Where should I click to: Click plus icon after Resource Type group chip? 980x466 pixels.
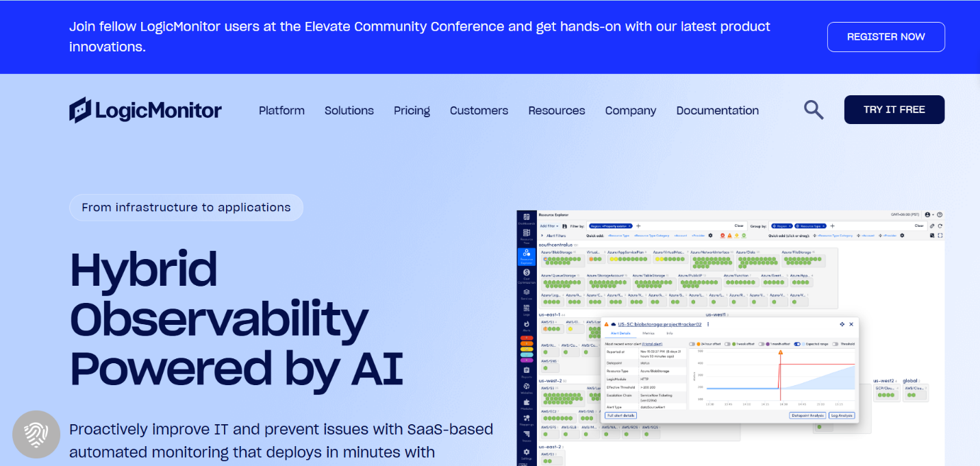(x=832, y=225)
